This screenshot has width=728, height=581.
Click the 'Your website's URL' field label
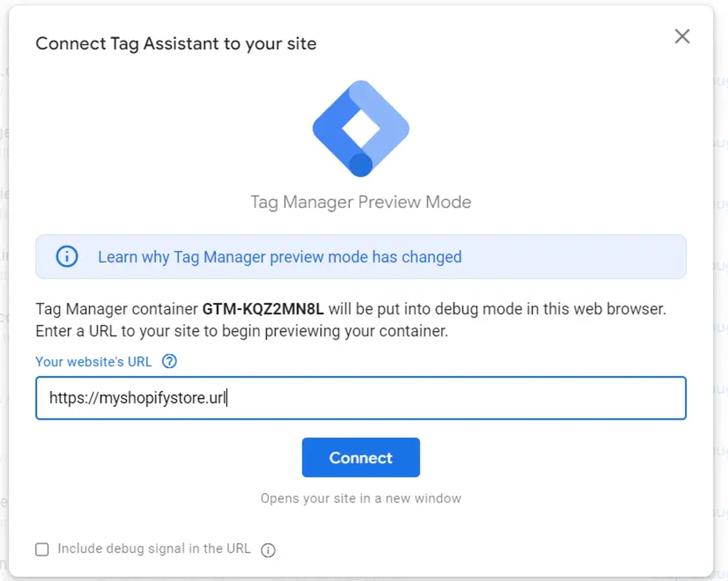[x=94, y=362]
